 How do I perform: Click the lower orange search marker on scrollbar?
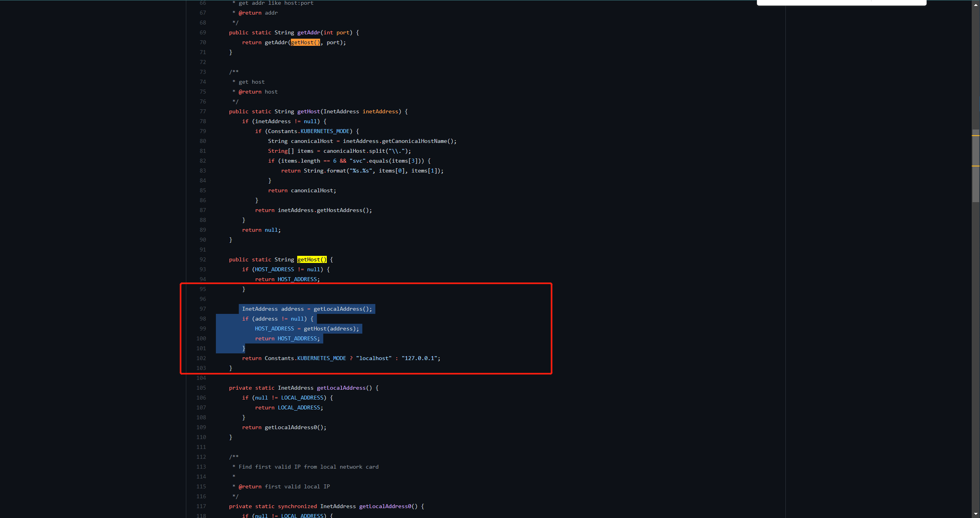976,166
